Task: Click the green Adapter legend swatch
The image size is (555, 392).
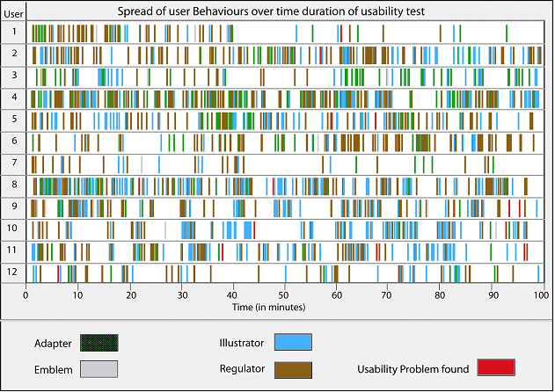Action: (99, 342)
